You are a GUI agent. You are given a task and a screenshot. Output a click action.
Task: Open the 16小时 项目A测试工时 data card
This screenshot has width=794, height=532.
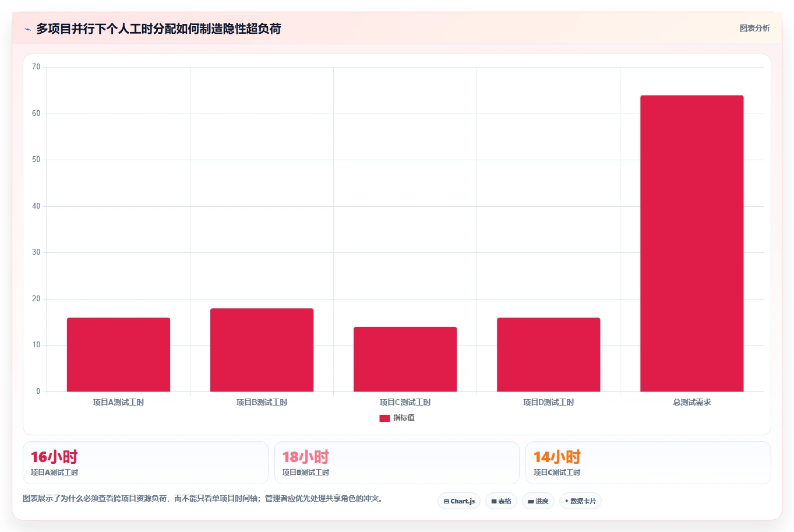146,463
